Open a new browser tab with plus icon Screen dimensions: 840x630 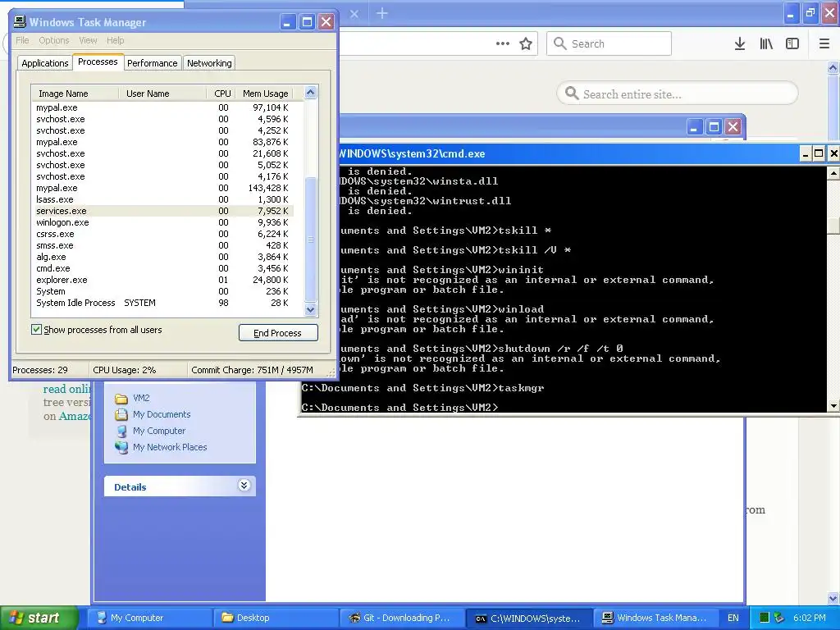point(382,13)
